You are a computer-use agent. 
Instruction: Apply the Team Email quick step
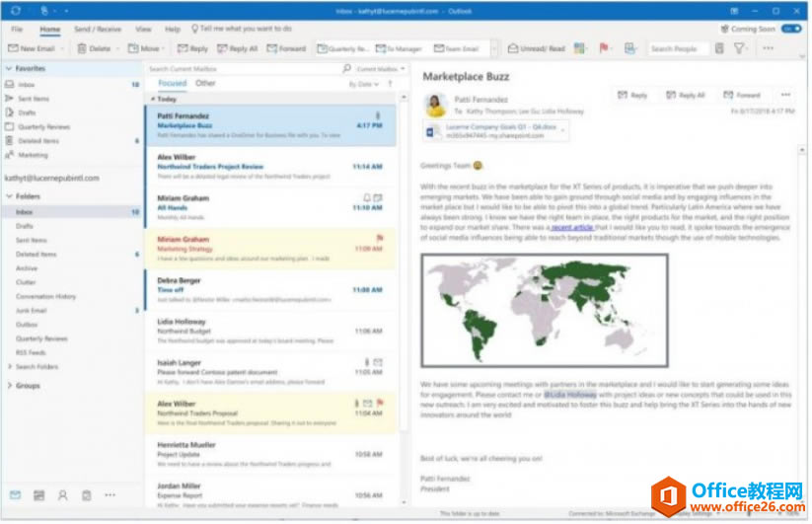[x=457, y=48]
